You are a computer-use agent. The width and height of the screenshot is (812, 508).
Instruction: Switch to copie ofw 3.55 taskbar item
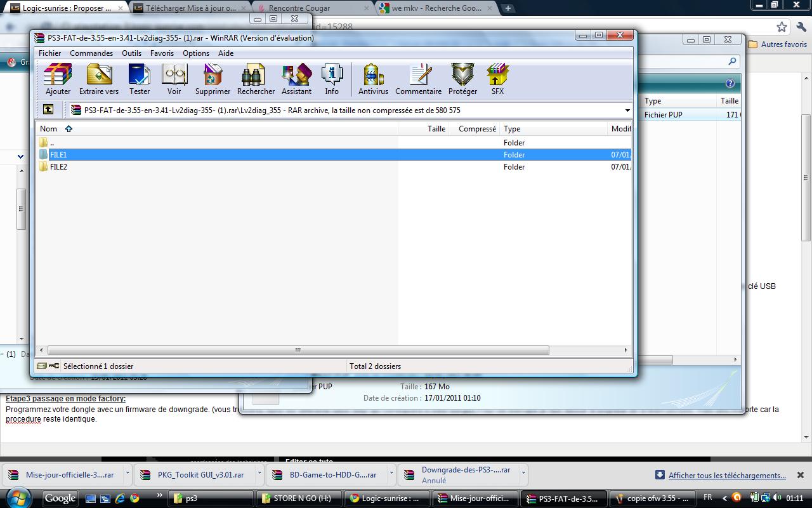pyautogui.click(x=651, y=498)
